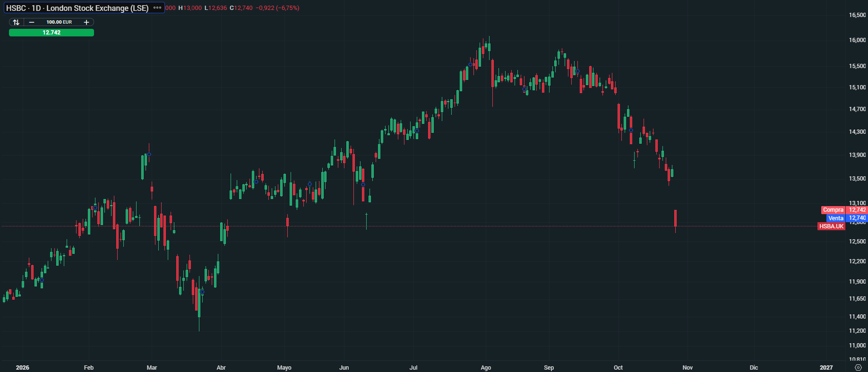This screenshot has height=372, width=868.
Task: Increase the order amount with the plus button
Action: coord(86,22)
